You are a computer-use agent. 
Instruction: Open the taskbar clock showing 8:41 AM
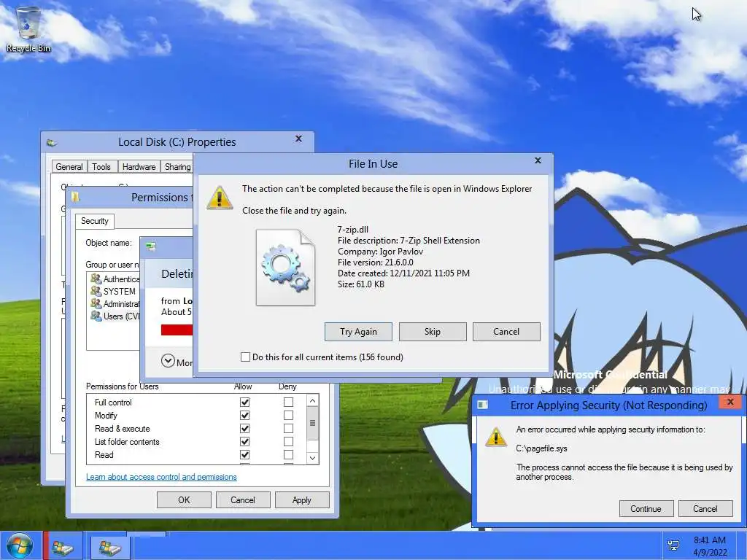710,546
